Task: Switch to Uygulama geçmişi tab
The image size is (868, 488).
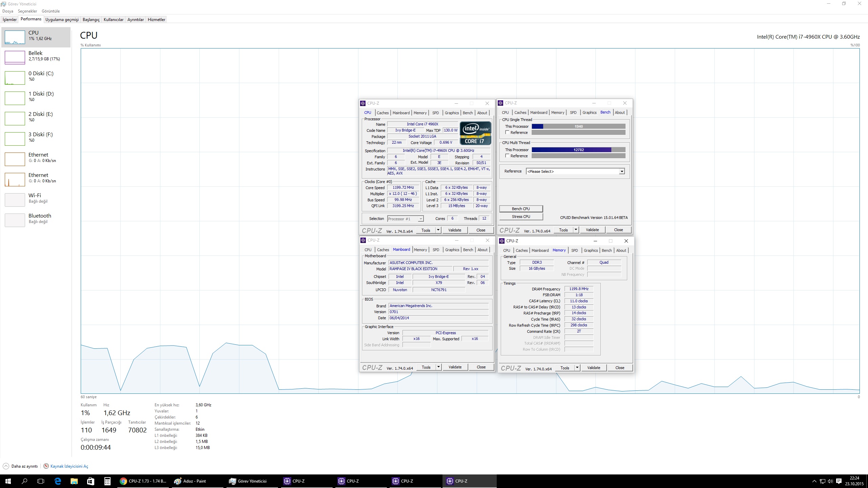Action: coord(62,20)
